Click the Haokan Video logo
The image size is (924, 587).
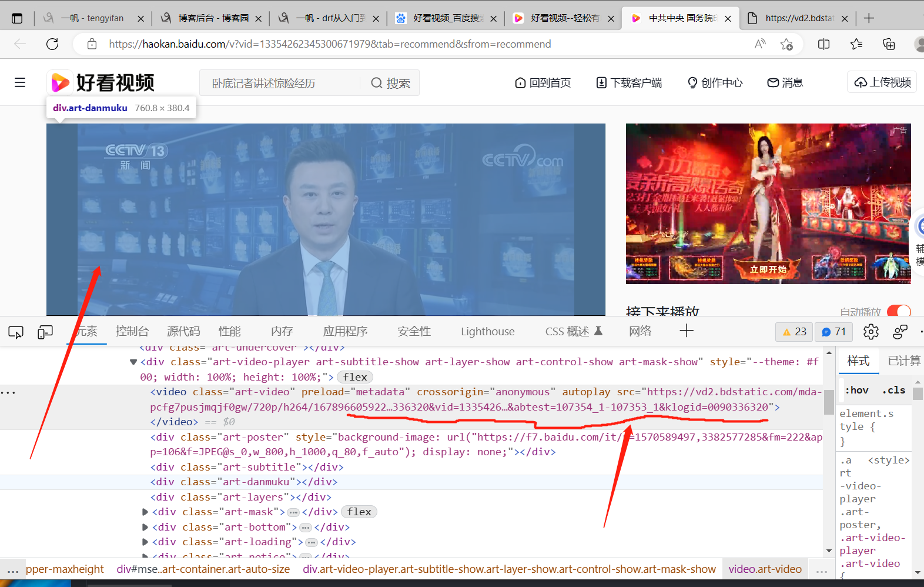tap(102, 83)
